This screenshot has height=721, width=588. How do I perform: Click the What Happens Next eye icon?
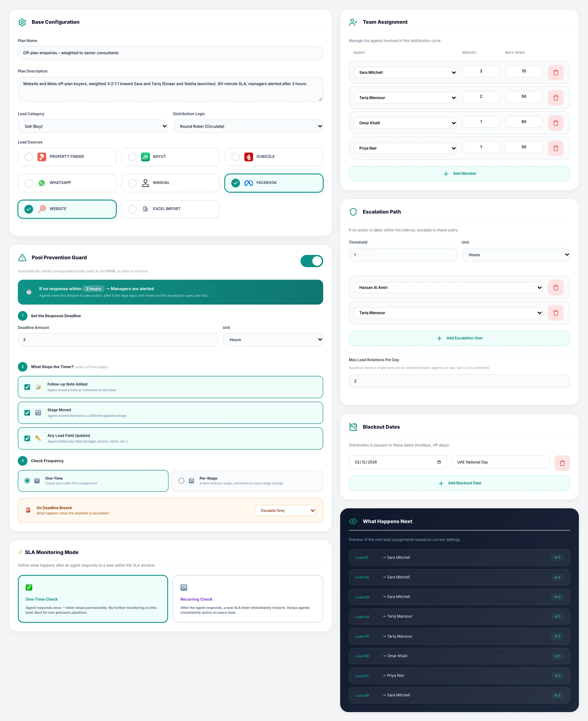(x=353, y=521)
